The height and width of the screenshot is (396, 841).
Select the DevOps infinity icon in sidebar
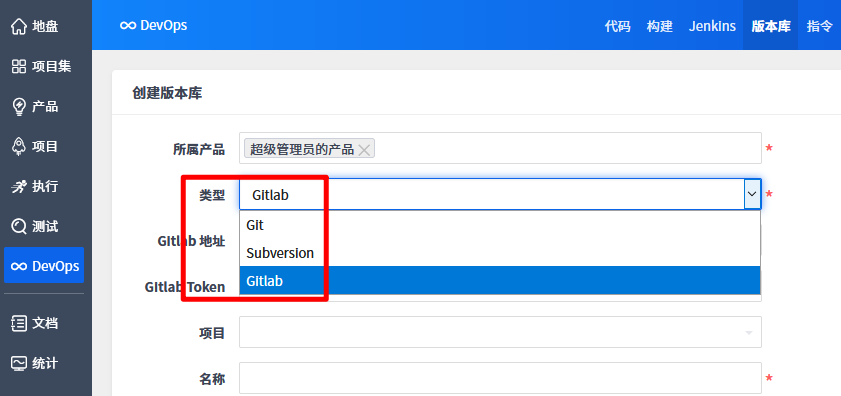coord(19,266)
